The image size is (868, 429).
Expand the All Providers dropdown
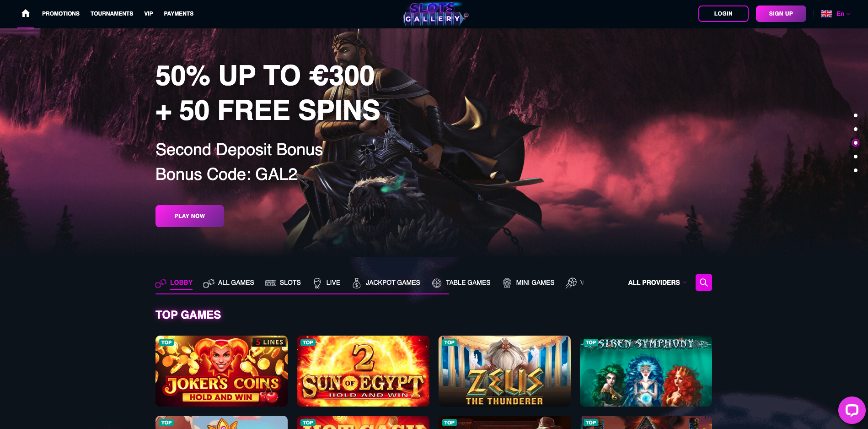click(x=657, y=282)
